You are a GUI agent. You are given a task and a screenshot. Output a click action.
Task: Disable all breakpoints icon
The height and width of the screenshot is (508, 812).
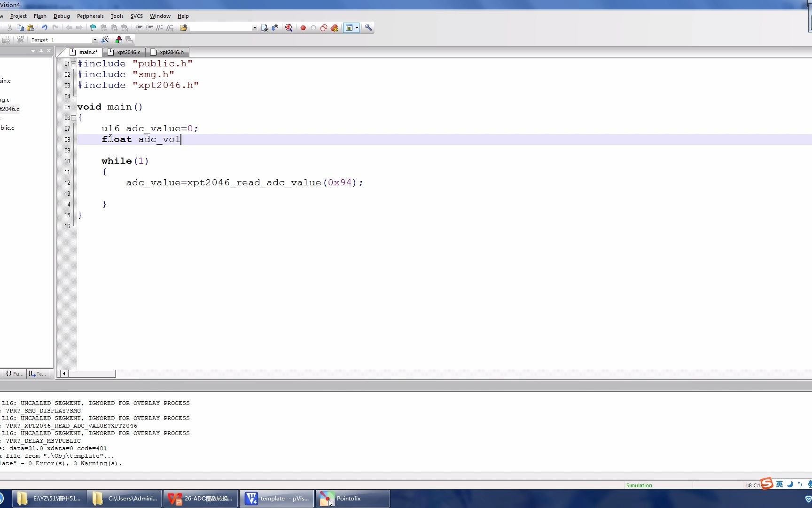[x=324, y=28]
